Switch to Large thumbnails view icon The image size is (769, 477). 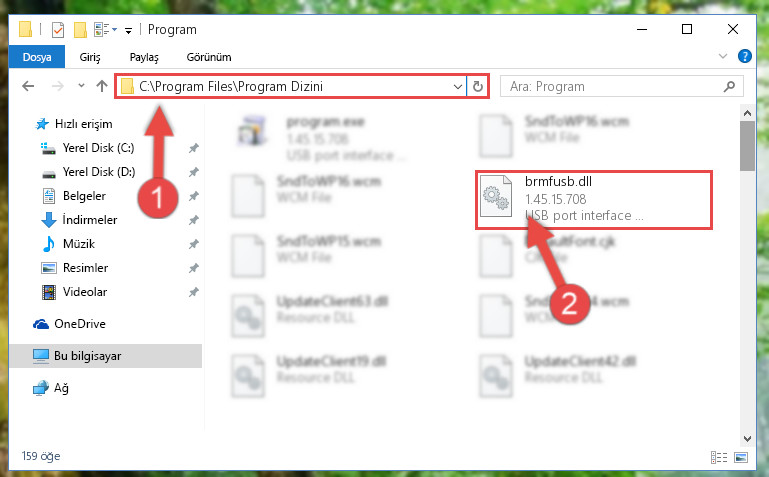(x=741, y=457)
